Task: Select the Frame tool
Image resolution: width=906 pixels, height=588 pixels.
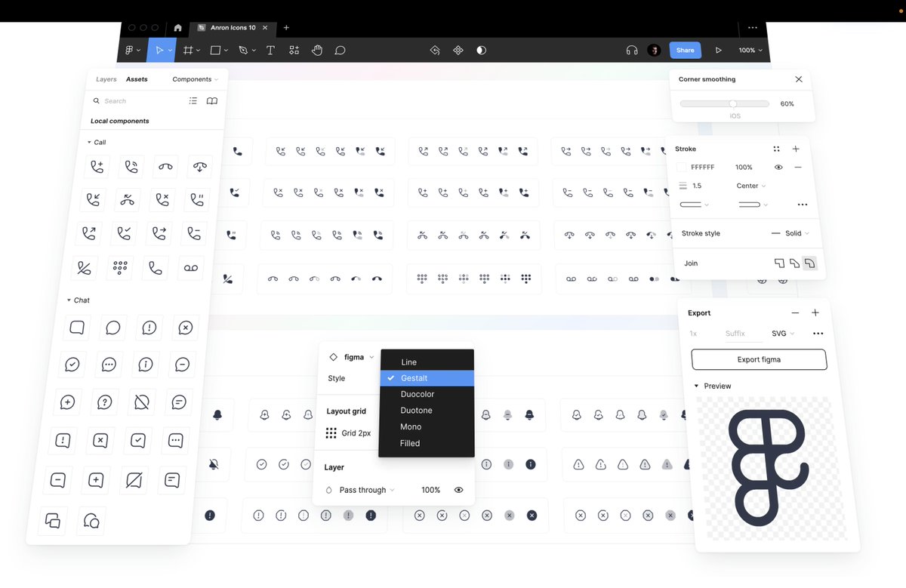Action: point(188,51)
